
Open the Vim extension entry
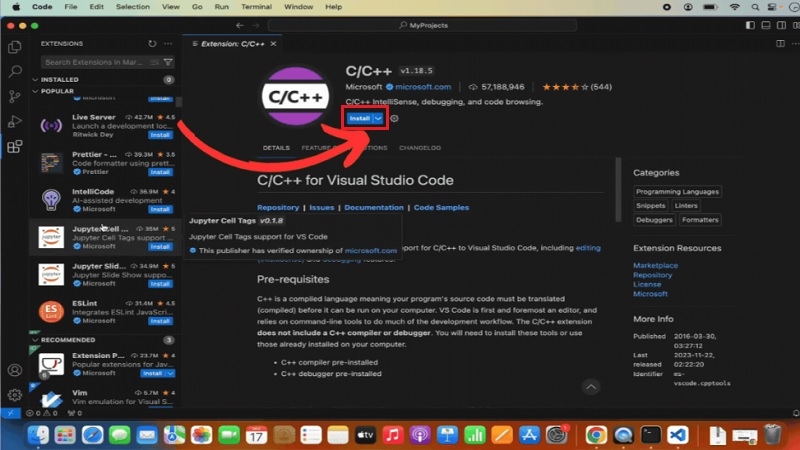[x=105, y=397]
